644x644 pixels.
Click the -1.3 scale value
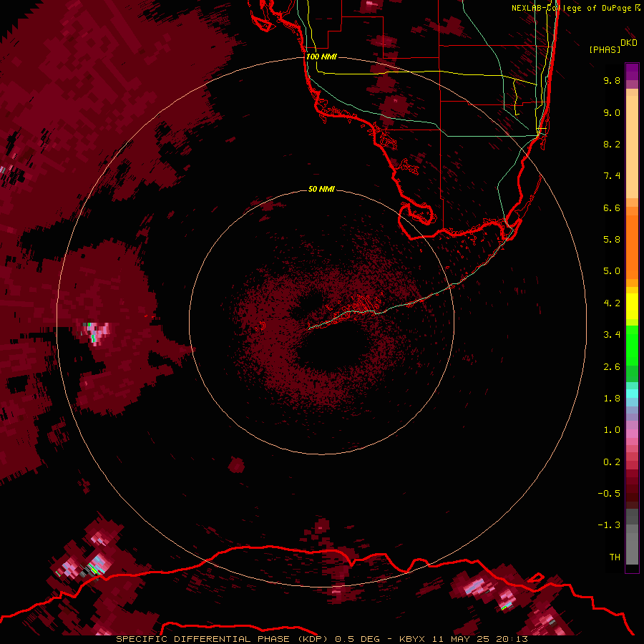click(x=609, y=525)
